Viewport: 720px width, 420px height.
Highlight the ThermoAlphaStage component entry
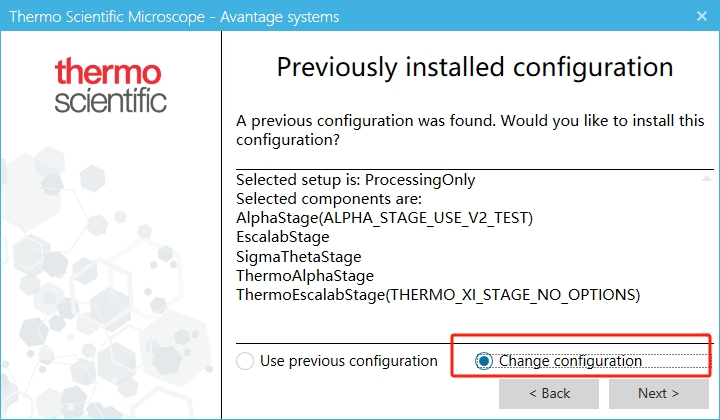click(304, 275)
